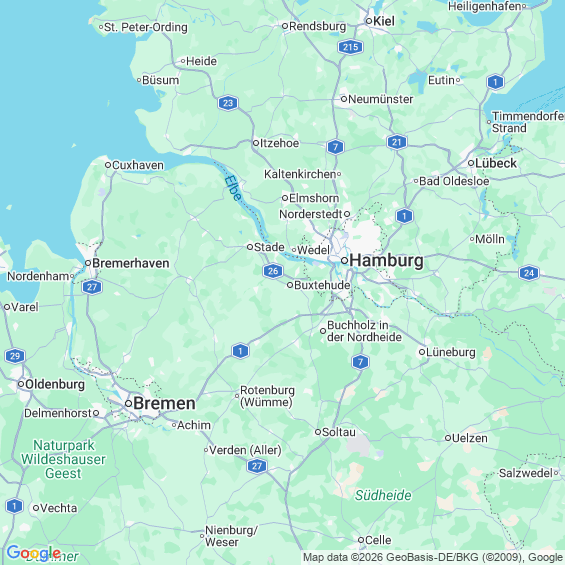Click the Südheide park label

click(383, 495)
